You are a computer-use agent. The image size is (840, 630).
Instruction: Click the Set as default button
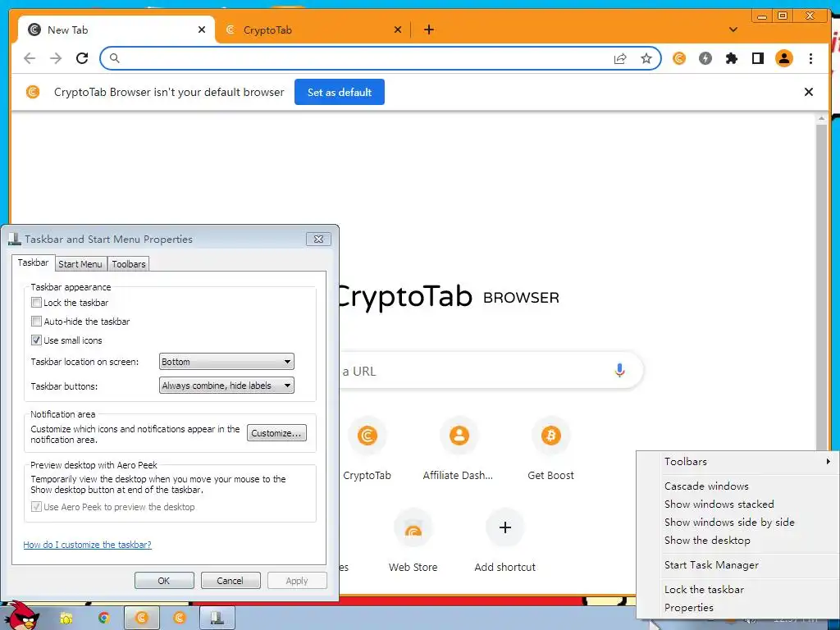(339, 92)
